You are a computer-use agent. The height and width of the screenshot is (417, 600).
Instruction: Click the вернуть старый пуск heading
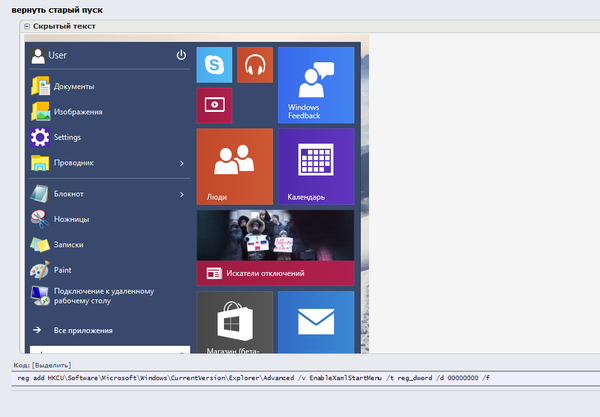click(57, 10)
